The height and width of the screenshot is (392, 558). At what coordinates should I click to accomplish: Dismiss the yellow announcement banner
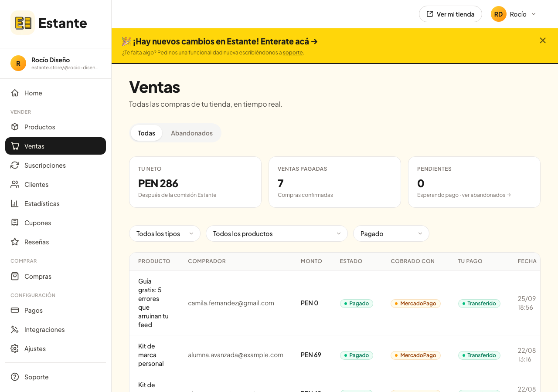[x=543, y=41]
